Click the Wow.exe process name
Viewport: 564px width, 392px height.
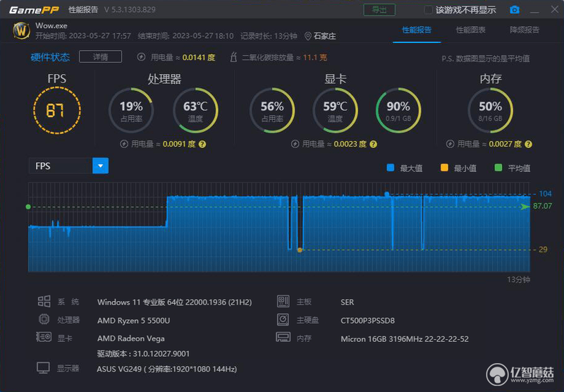pos(51,25)
